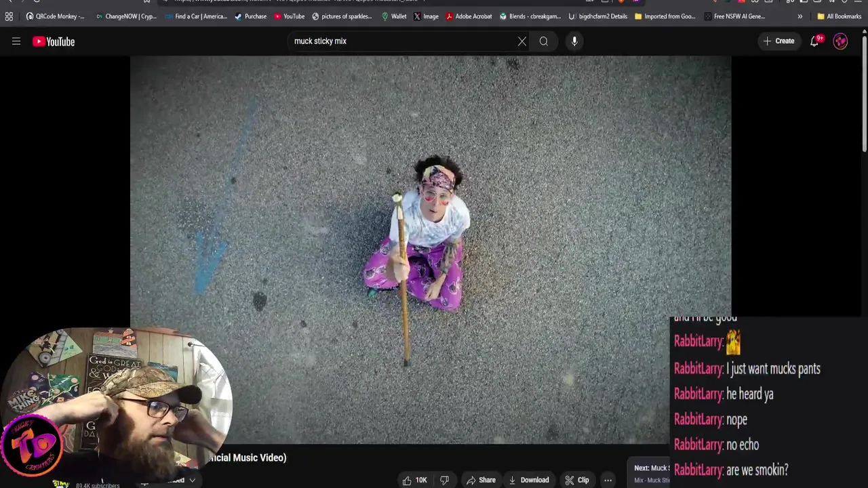Open the three-dot more actions menu
The height and width of the screenshot is (488, 868).
(x=608, y=480)
